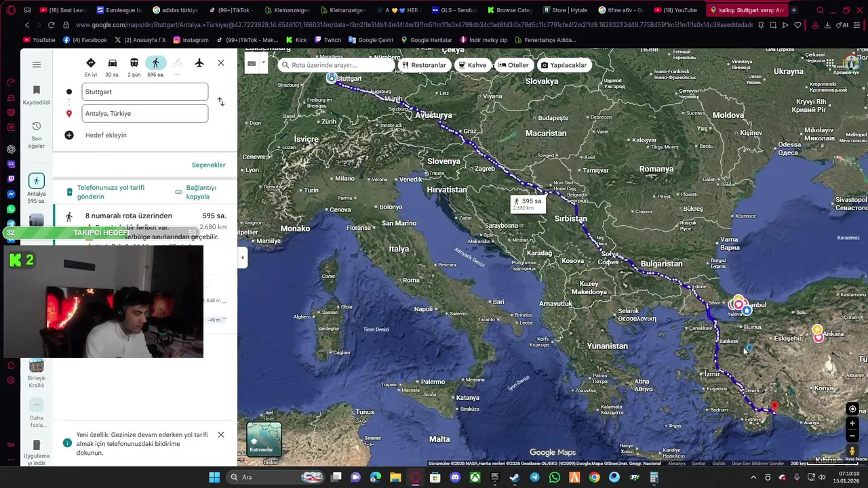Image resolution: width=868 pixels, height=488 pixels.
Task: Close the directions panel with X
Action: click(x=221, y=63)
